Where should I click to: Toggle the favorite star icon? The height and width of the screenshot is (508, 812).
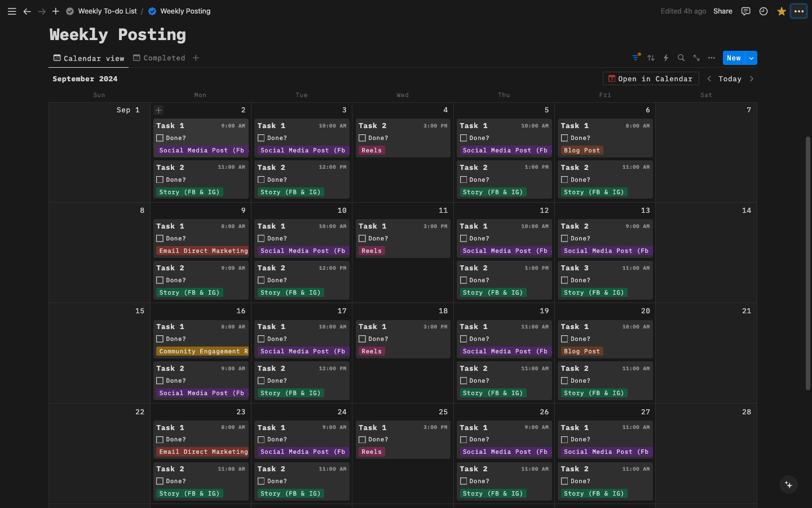click(x=782, y=11)
